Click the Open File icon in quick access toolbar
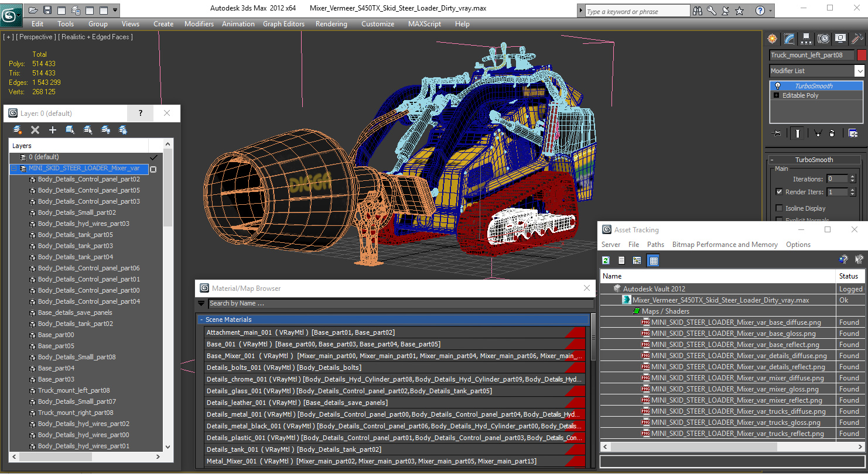This screenshot has width=868, height=474. 33,10
